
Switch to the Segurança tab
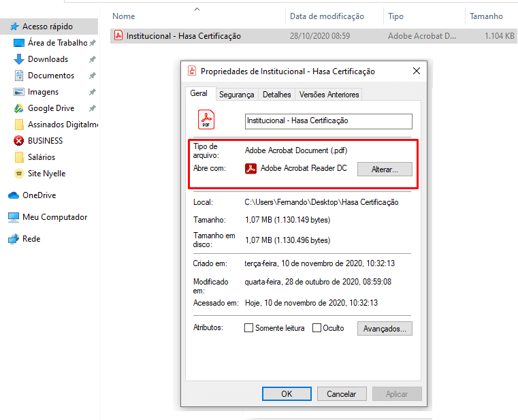(236, 95)
